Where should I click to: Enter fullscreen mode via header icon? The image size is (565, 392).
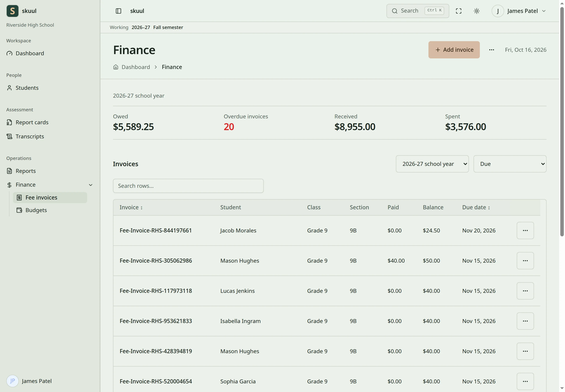pos(458,11)
